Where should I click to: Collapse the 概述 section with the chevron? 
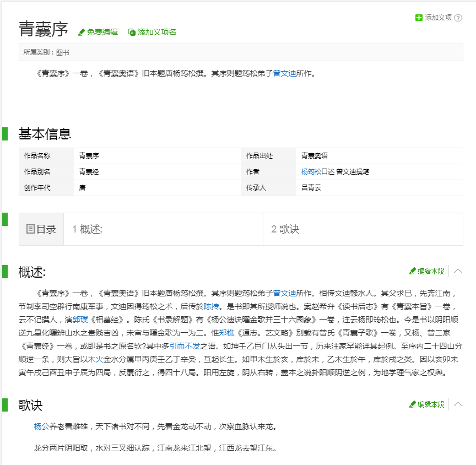pos(458,271)
